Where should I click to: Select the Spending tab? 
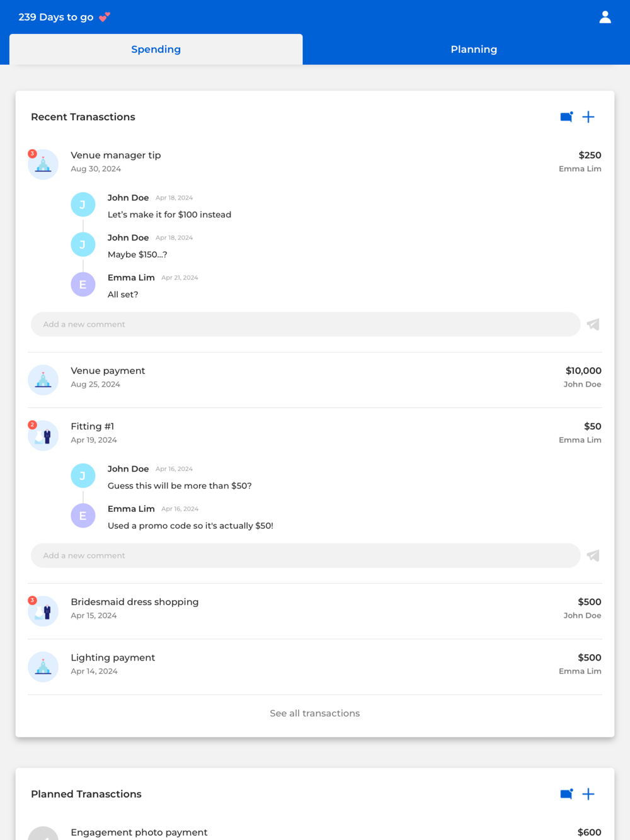coord(156,49)
